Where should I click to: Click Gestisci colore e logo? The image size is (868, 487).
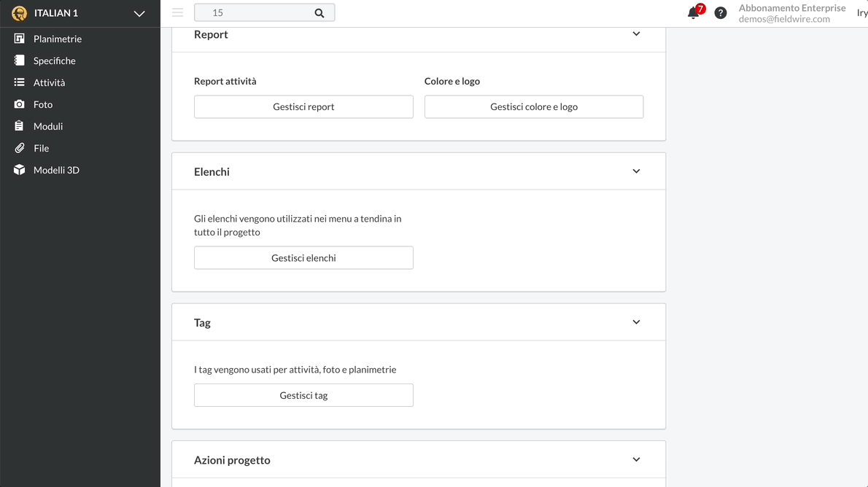[x=533, y=106]
